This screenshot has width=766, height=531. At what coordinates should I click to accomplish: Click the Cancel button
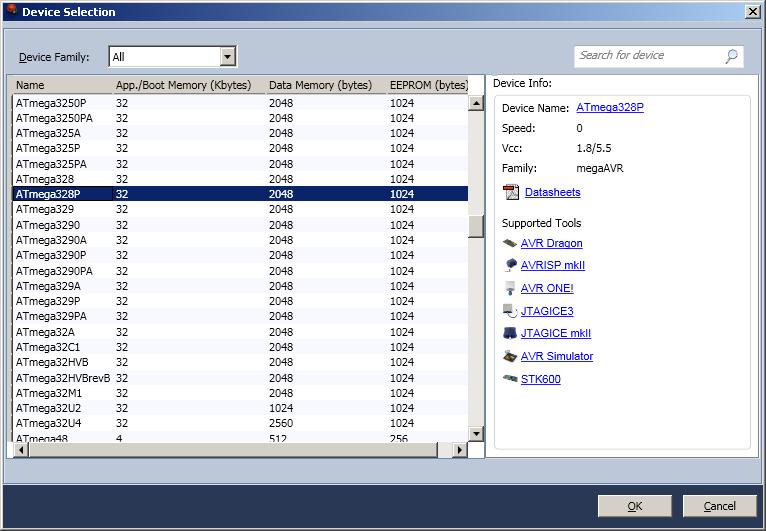pos(719,506)
